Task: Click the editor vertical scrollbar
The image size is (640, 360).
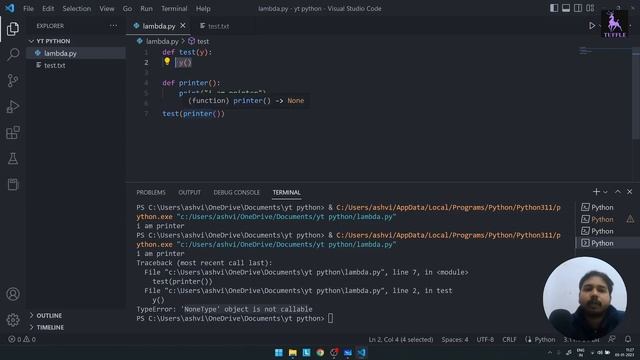Action: coord(636,93)
